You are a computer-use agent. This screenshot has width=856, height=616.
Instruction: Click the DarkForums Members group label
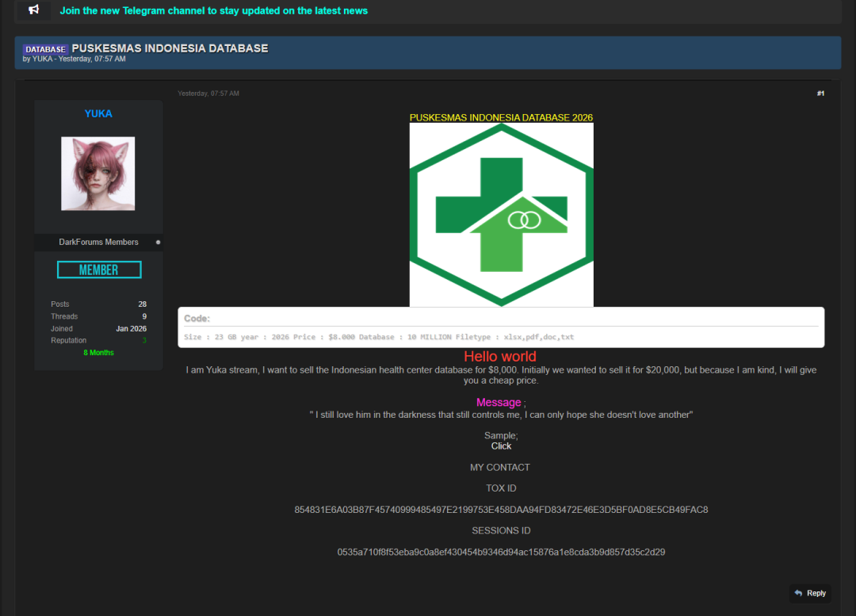point(99,242)
